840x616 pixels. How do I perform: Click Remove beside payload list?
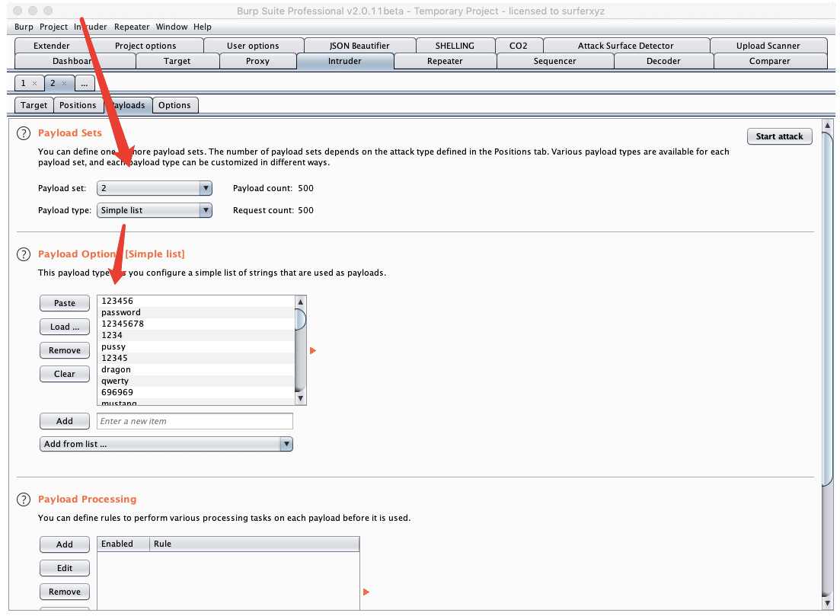(65, 350)
